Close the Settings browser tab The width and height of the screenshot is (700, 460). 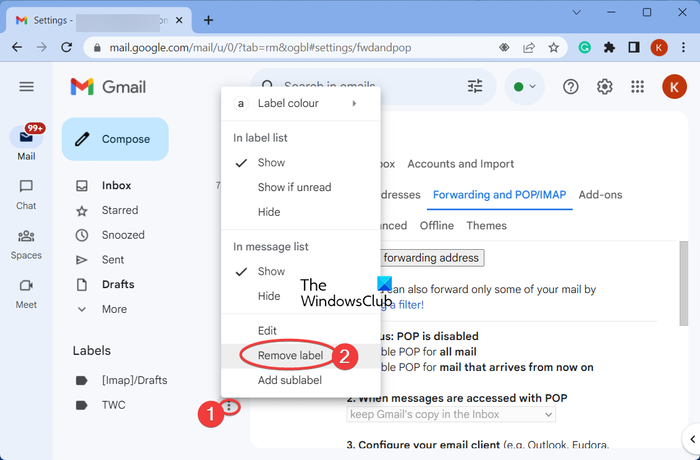(x=179, y=20)
